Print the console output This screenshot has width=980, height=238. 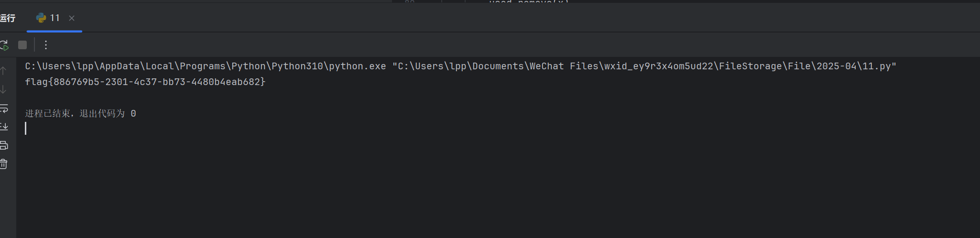tap(4, 145)
